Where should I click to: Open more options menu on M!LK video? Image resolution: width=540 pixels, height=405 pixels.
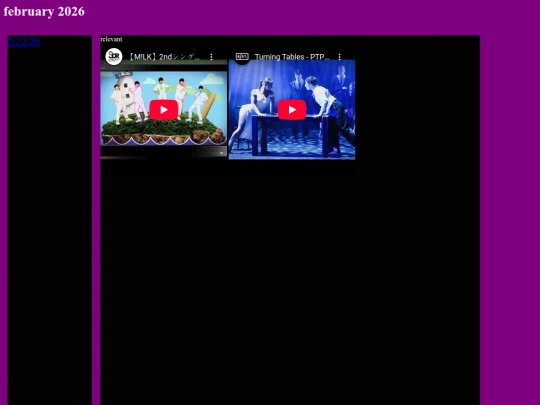[211, 57]
